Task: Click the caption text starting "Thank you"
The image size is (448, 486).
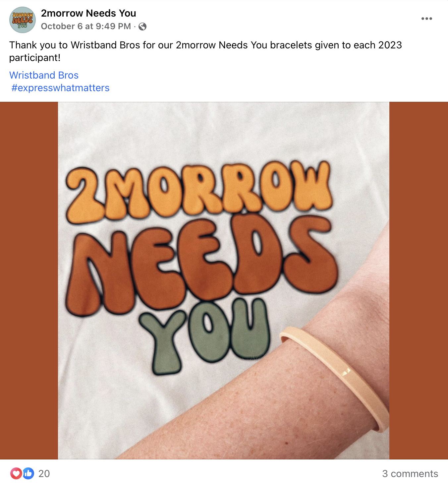Action: tap(205, 51)
